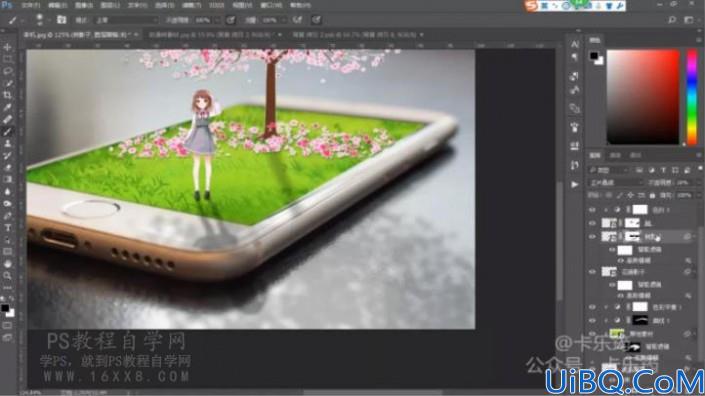Image resolution: width=705 pixels, height=396 pixels.
Task: Switch to the 路径 (Paths) panel tab
Action: 635,156
